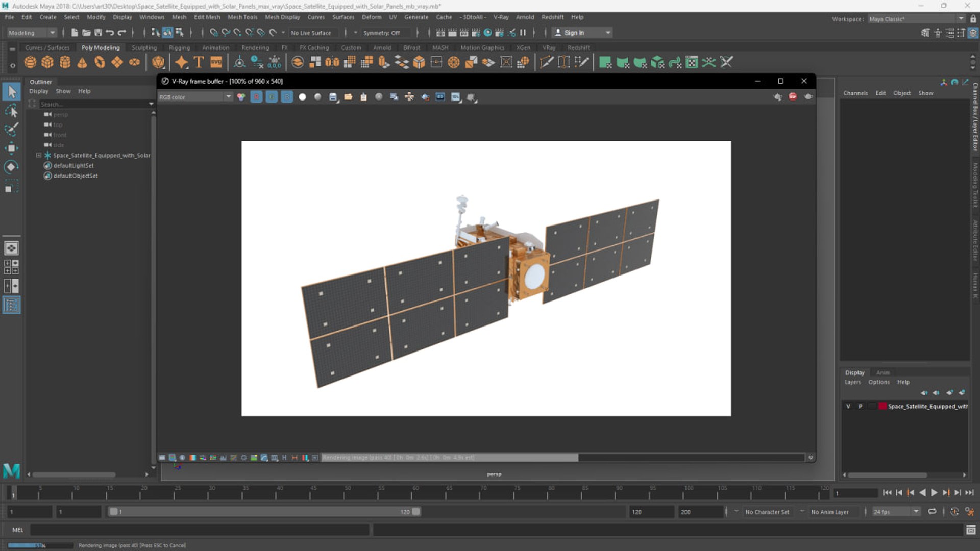Toggle red channel in V-Ray frame buffer

256,97
